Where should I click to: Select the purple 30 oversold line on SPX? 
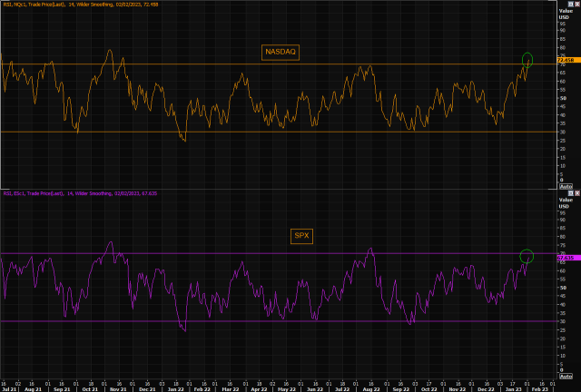coord(279,321)
